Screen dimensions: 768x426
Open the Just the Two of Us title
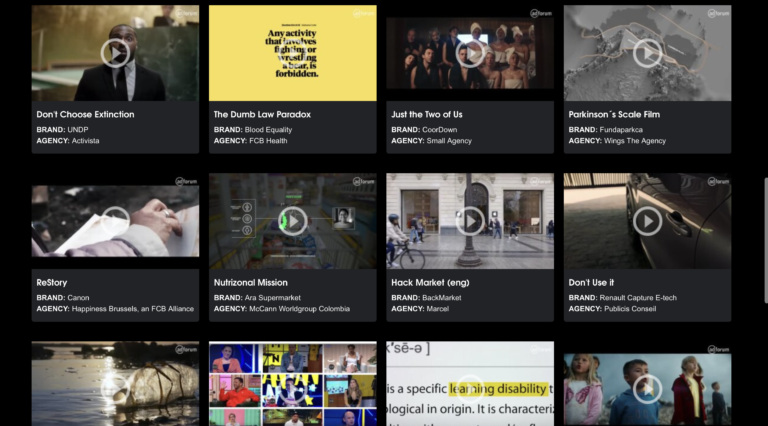point(427,115)
